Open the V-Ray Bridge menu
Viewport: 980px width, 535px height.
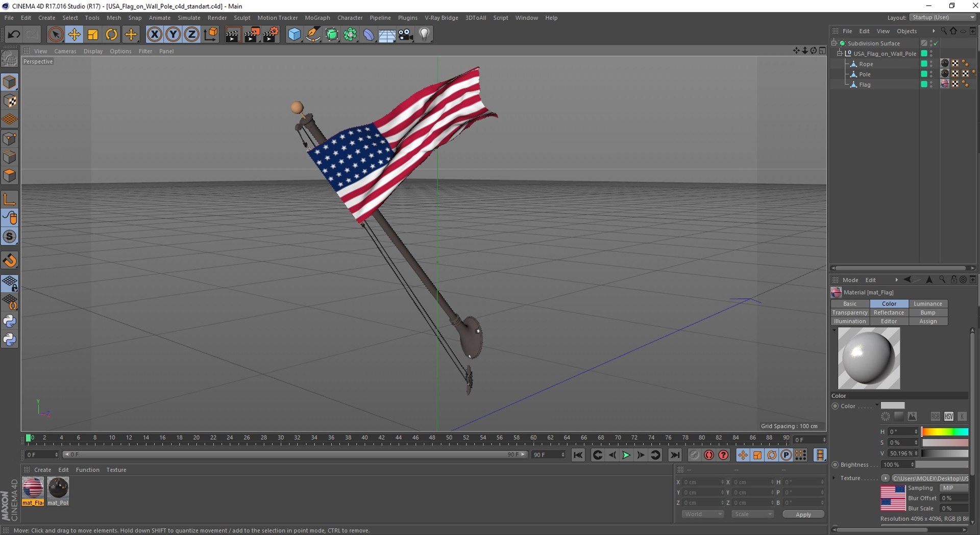[x=442, y=18]
